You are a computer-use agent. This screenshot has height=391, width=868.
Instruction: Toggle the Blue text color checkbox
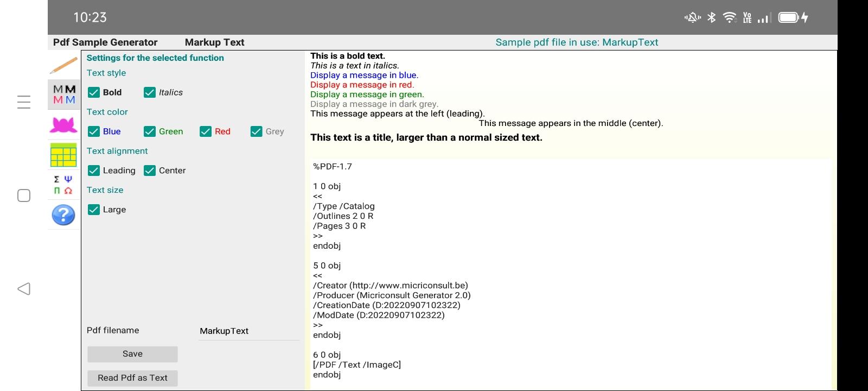pos(94,131)
